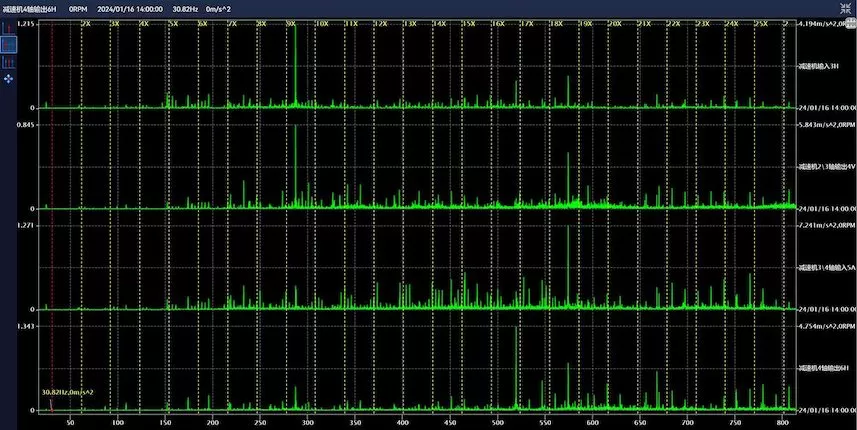The height and width of the screenshot is (430, 857).
Task: Click the 0RPM speed value in header
Action: (x=79, y=8)
